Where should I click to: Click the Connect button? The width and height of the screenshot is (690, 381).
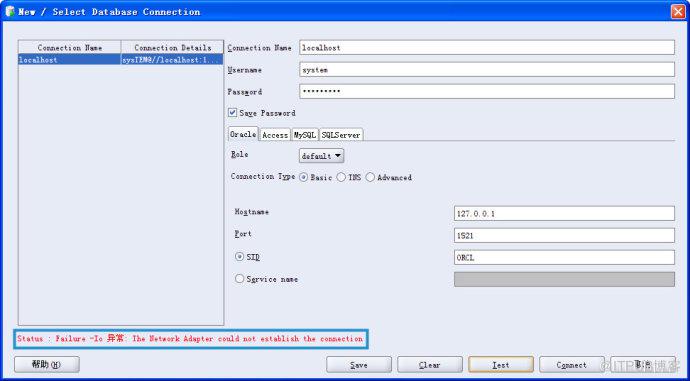(572, 365)
